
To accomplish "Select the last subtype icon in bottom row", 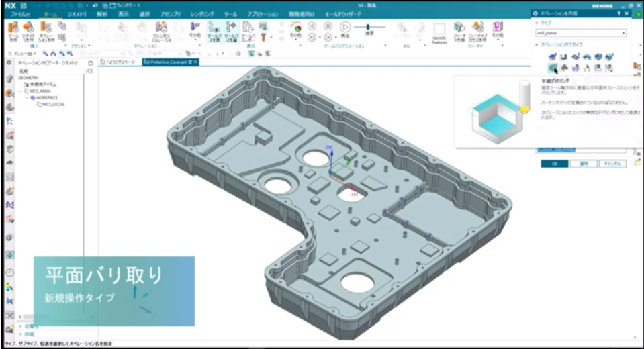I will tap(609, 68).
